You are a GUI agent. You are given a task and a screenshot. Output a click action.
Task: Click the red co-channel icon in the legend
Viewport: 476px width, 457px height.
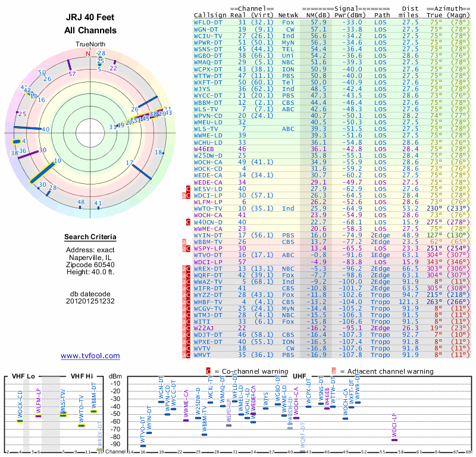point(208,371)
